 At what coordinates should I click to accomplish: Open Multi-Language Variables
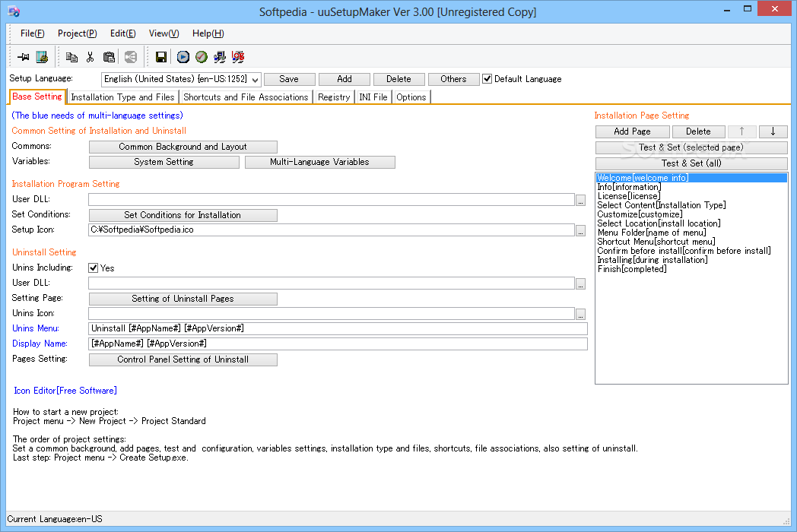tap(319, 162)
